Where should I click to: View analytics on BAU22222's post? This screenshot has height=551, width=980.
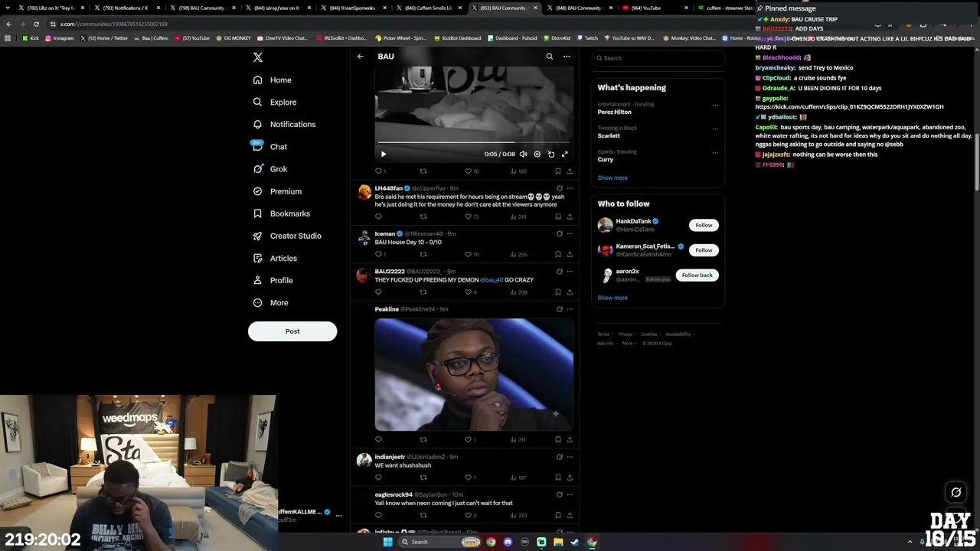tap(519, 292)
